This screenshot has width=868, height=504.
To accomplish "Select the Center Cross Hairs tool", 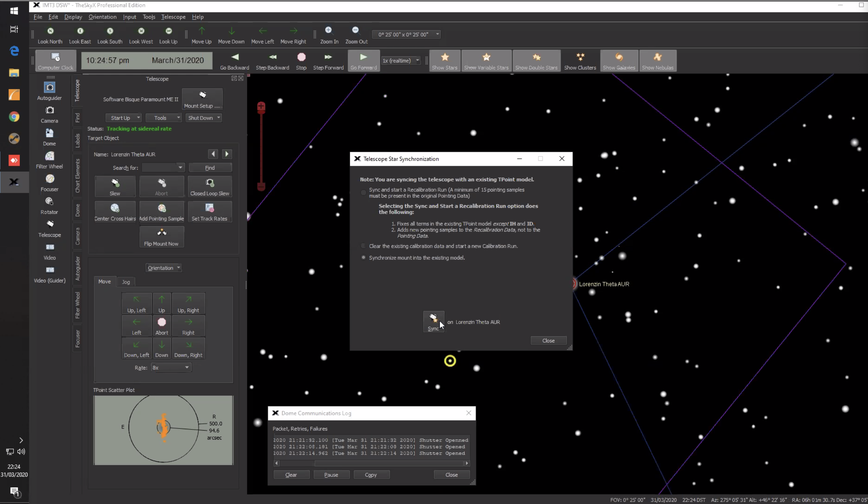I will click(x=115, y=212).
